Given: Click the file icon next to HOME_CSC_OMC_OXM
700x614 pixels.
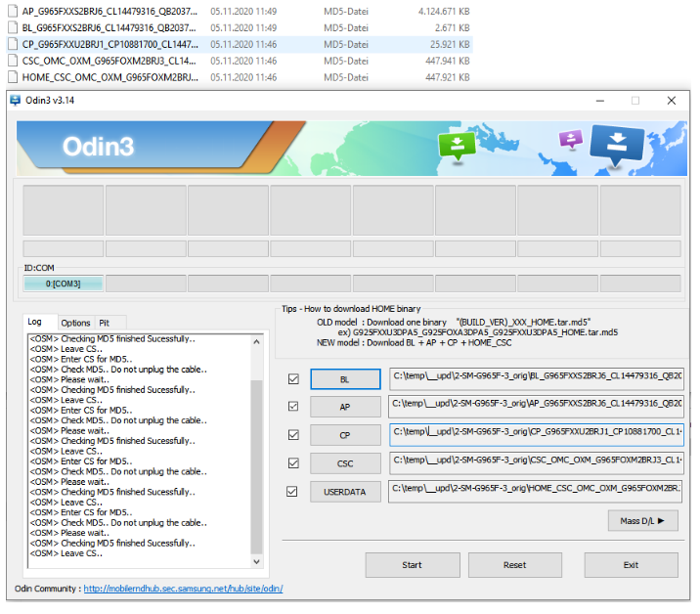Looking at the screenshot, I should (x=14, y=77).
